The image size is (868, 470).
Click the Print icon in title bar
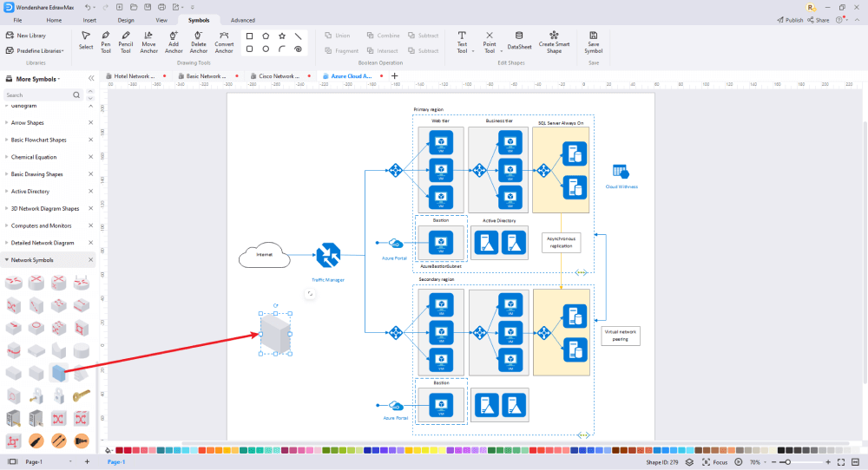161,7
